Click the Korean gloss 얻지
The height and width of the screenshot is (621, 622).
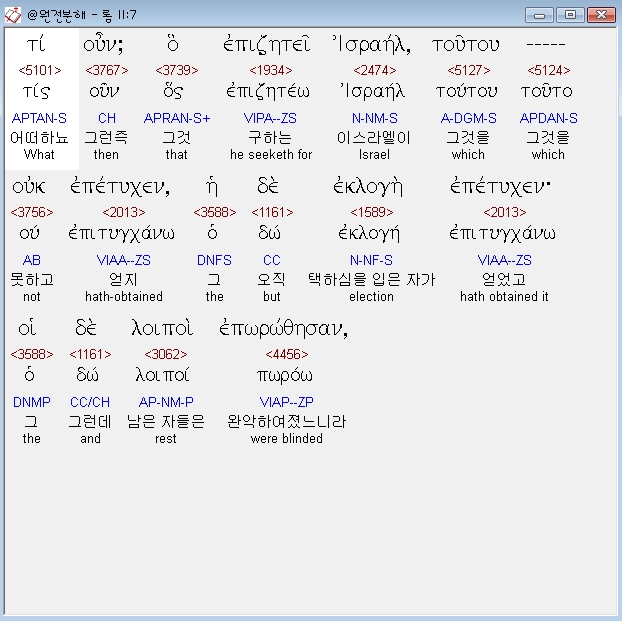[123, 280]
